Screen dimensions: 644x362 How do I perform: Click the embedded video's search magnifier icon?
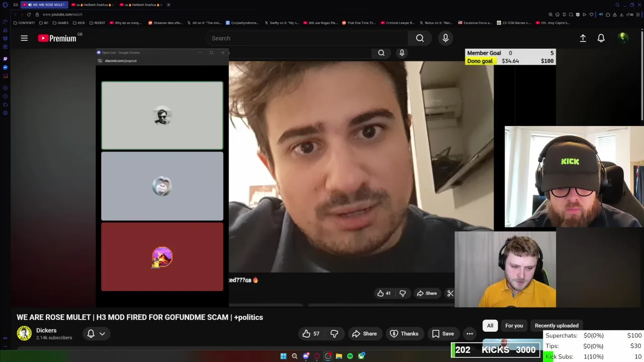coord(381,53)
